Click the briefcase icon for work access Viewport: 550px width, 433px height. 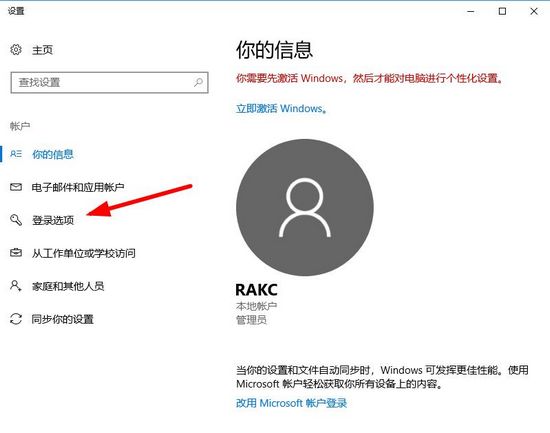(16, 253)
